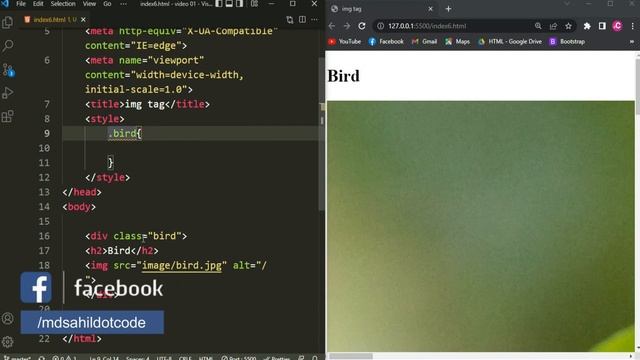Open editor More Actions ellipsis
Image resolution: width=640 pixels, height=360 pixels.
pos(314,20)
